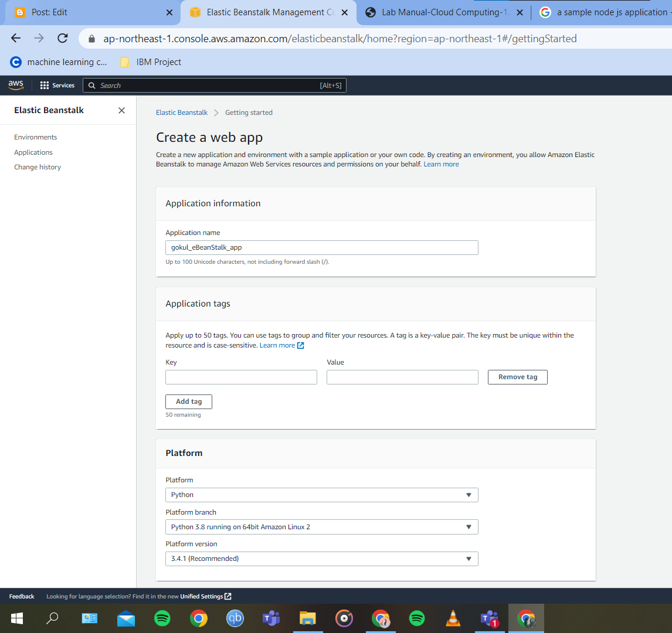Open Applications in the side navigation

point(33,152)
